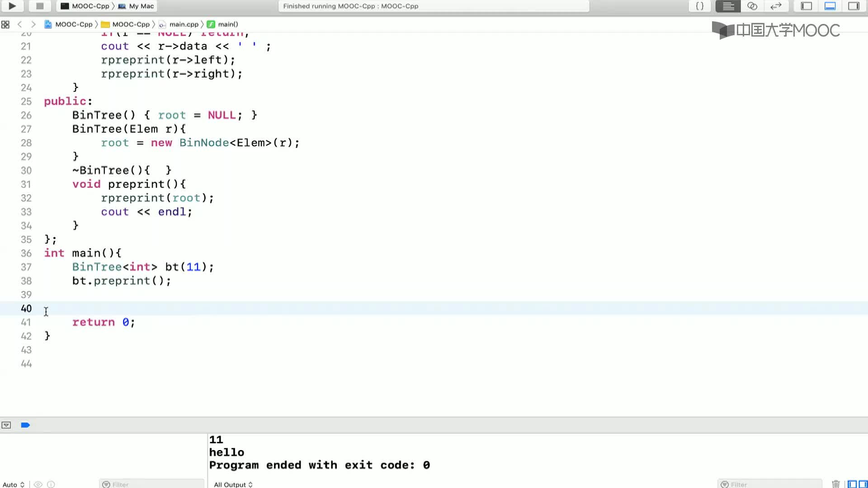868x488 pixels.
Task: Open MOOC-Cpp folder in jump bar
Action: 125,24
